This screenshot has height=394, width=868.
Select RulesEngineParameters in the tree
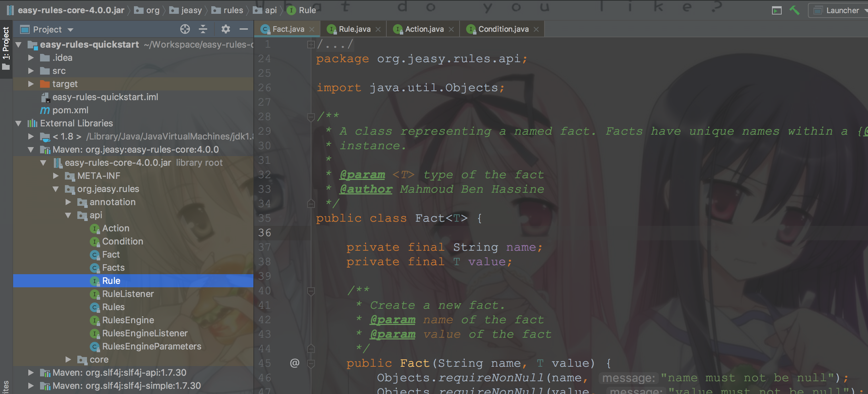tap(133, 346)
